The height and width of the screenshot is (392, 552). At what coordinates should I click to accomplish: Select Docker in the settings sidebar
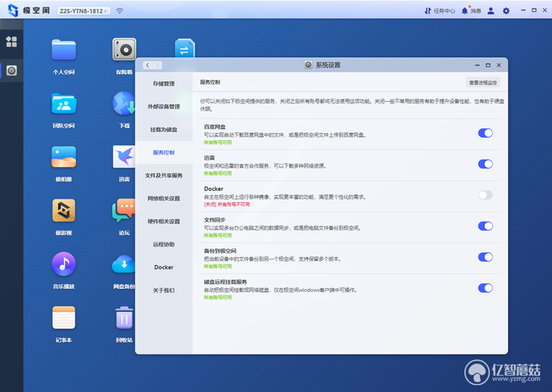click(x=164, y=267)
